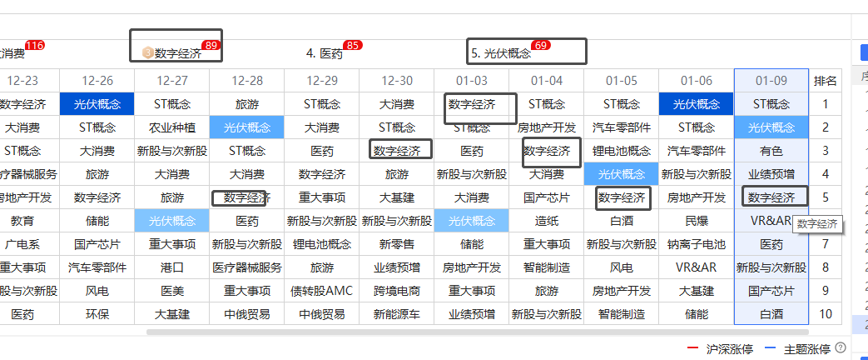The image size is (868, 360).
Task: Click 中俄贸易 cell under 12-28
Action: point(247,314)
